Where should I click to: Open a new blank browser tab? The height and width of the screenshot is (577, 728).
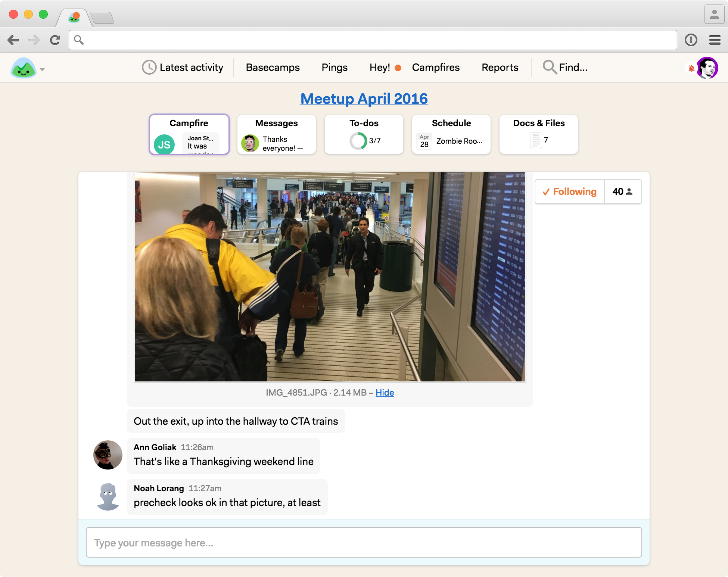(102, 18)
